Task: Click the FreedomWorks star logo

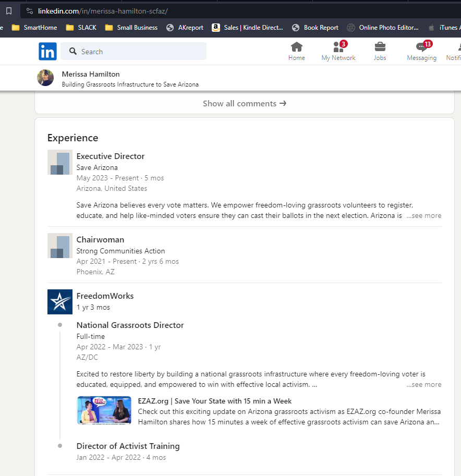Action: pos(60,302)
